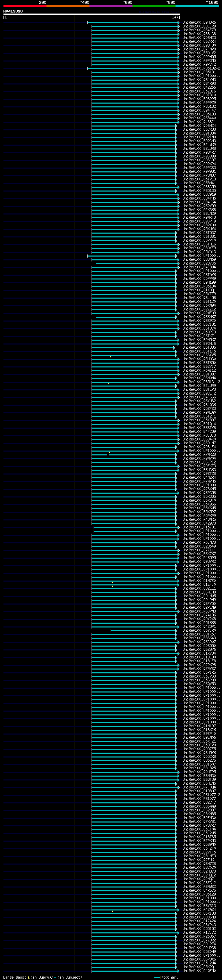Viewport: 222px width, 980px height.
Task: Open hit UniRef100_A3AYE9
Action: (199, 248)
